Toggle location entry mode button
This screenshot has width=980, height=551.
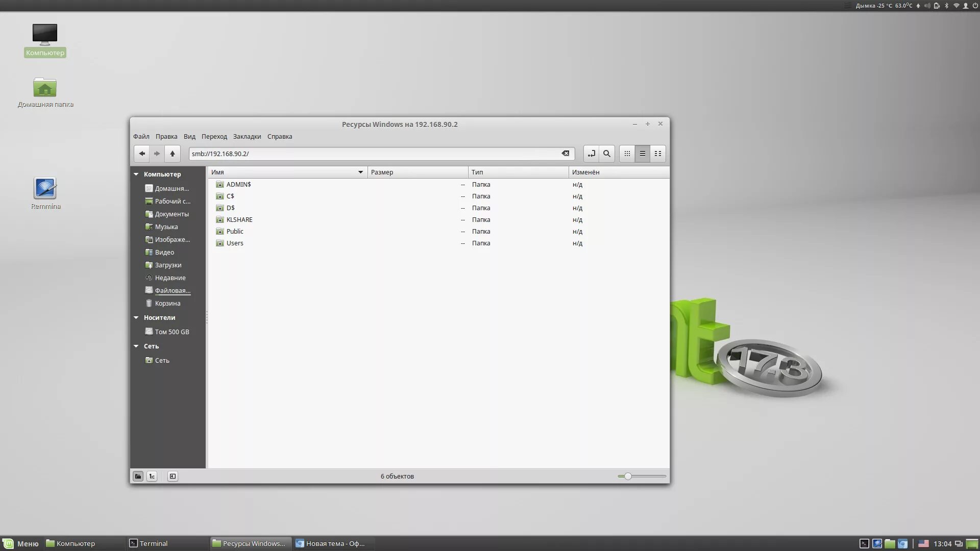[x=591, y=154]
